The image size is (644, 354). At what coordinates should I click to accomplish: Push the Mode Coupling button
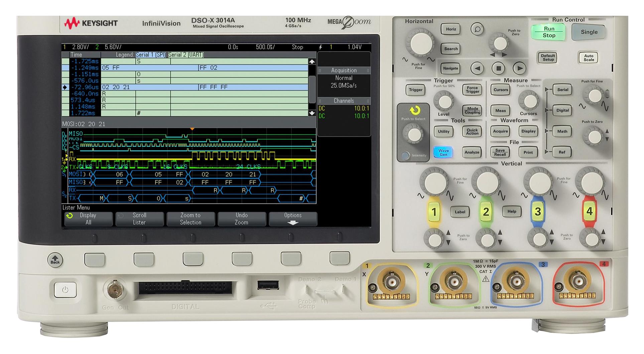point(472,110)
